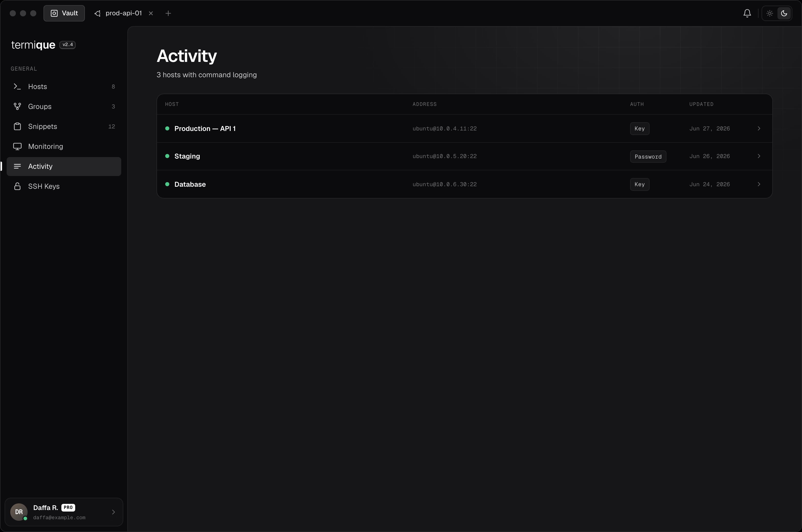The height and width of the screenshot is (532, 802).
Task: Click the Monitoring display icon
Action: click(17, 147)
